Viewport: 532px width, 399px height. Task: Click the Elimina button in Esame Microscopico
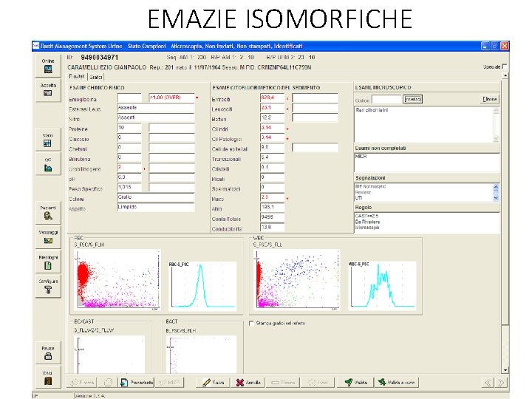(x=490, y=99)
